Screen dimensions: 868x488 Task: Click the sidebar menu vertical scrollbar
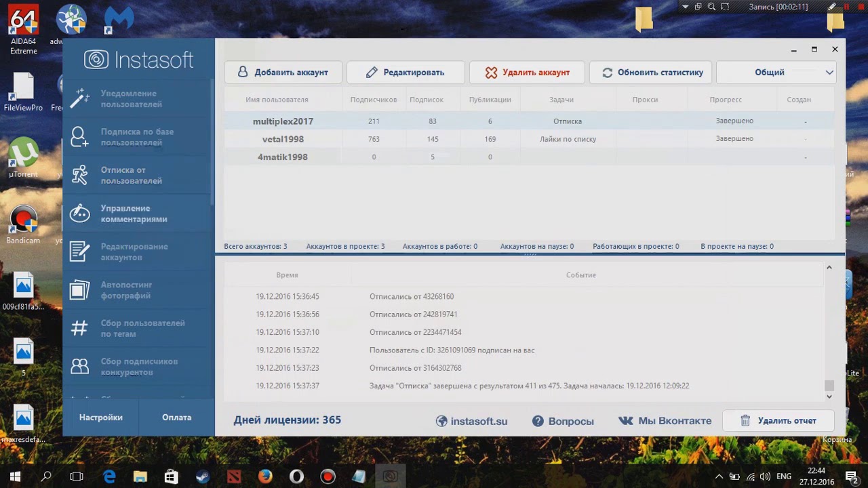coord(212,142)
